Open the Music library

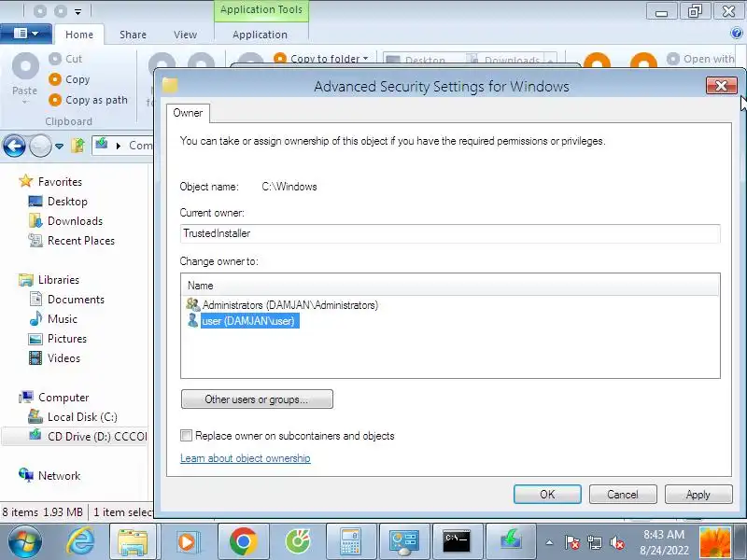coord(53,318)
